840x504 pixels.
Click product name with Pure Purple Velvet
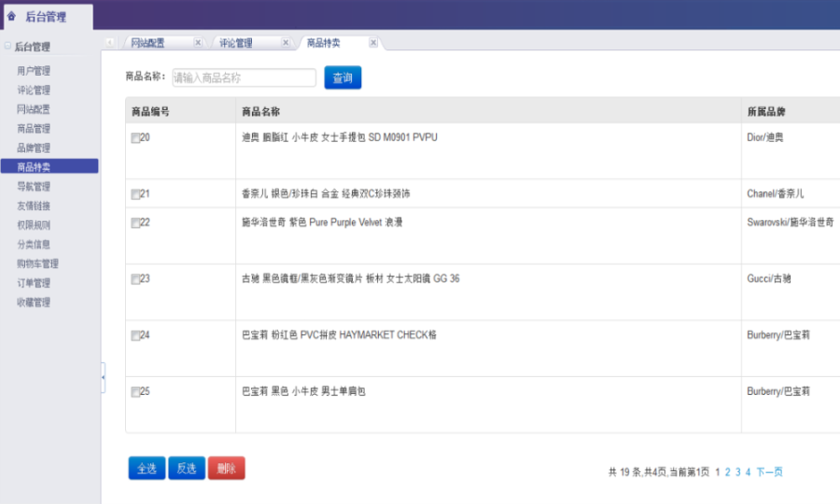coord(322,222)
